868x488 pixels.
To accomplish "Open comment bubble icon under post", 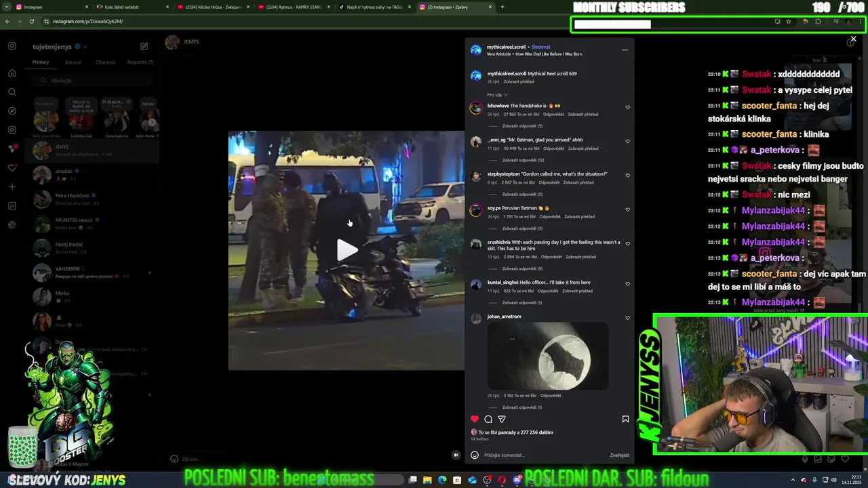I will pyautogui.click(x=488, y=419).
